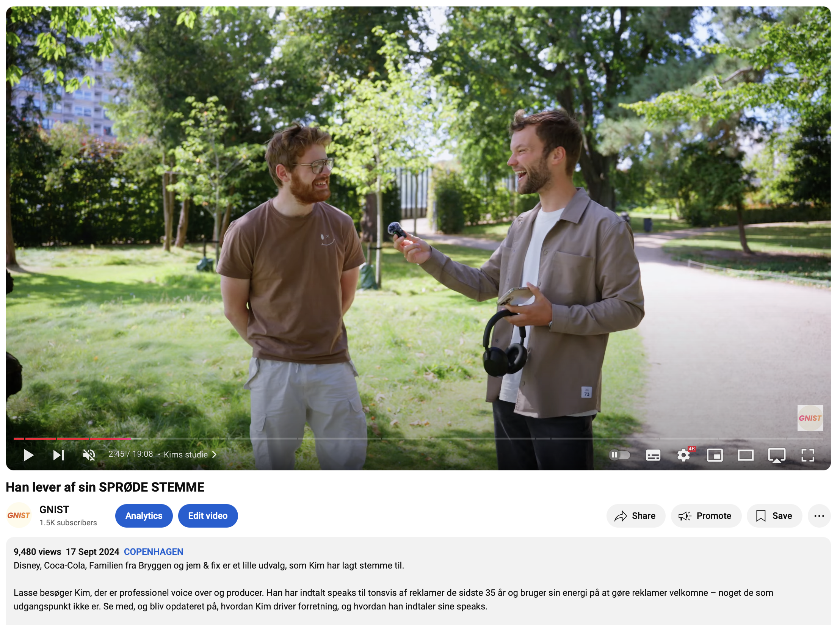Open the video settings gear
Screen dimensions: 840x625
(x=684, y=455)
